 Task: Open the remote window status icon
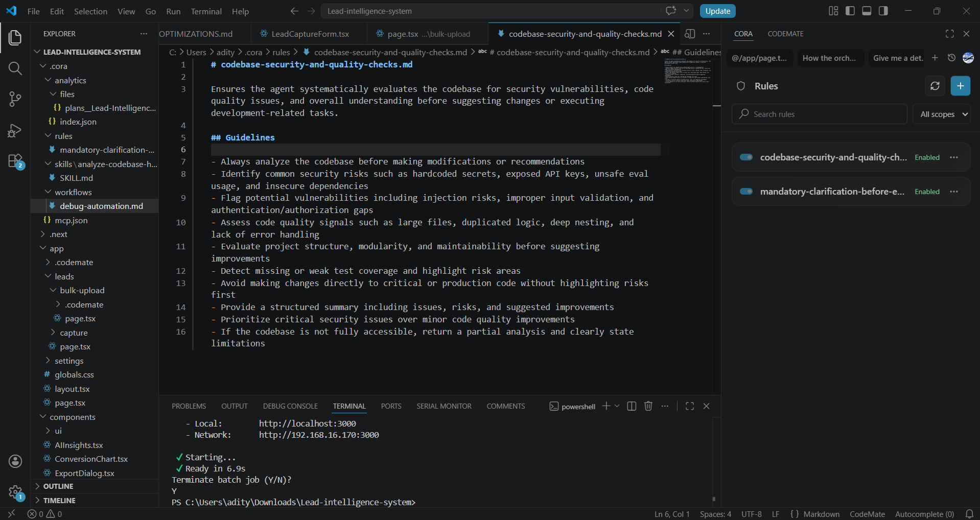(12, 514)
